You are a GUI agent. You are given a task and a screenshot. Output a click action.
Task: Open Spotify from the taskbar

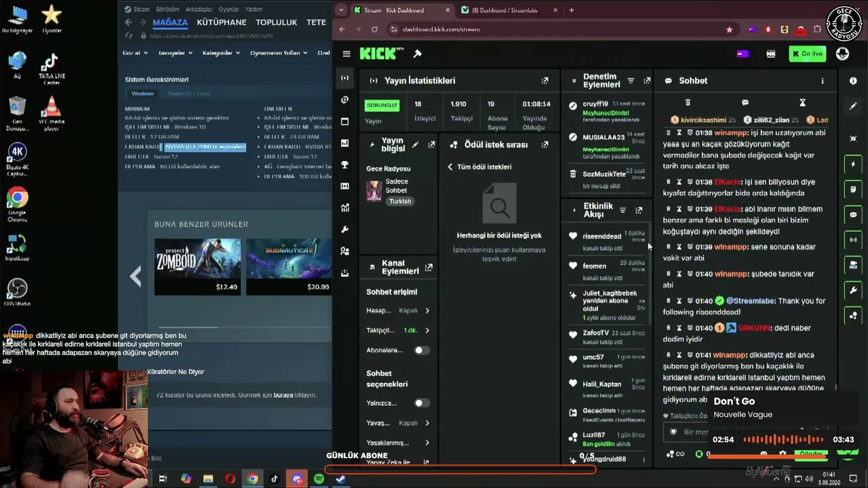coord(319,479)
